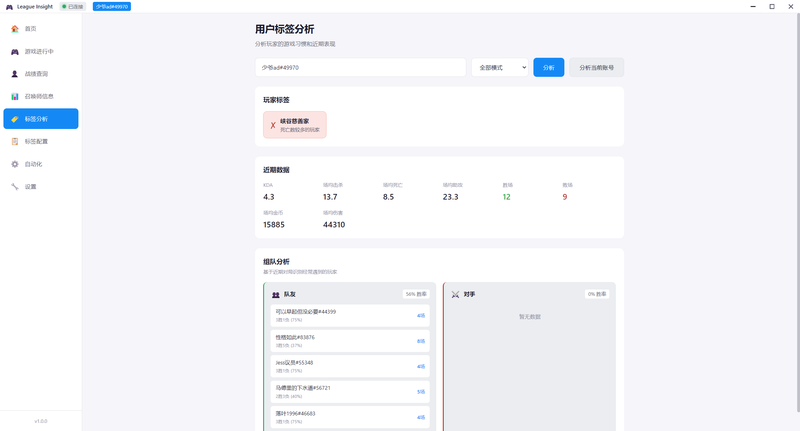Click the green 已连接 status badge
800x431 pixels.
pos(73,7)
